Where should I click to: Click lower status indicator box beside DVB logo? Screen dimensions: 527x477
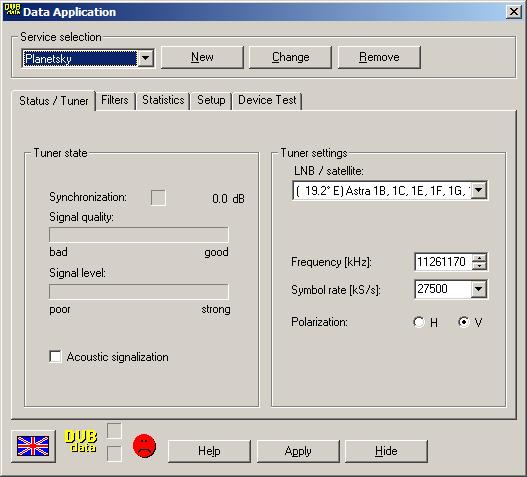pyautogui.click(x=114, y=453)
